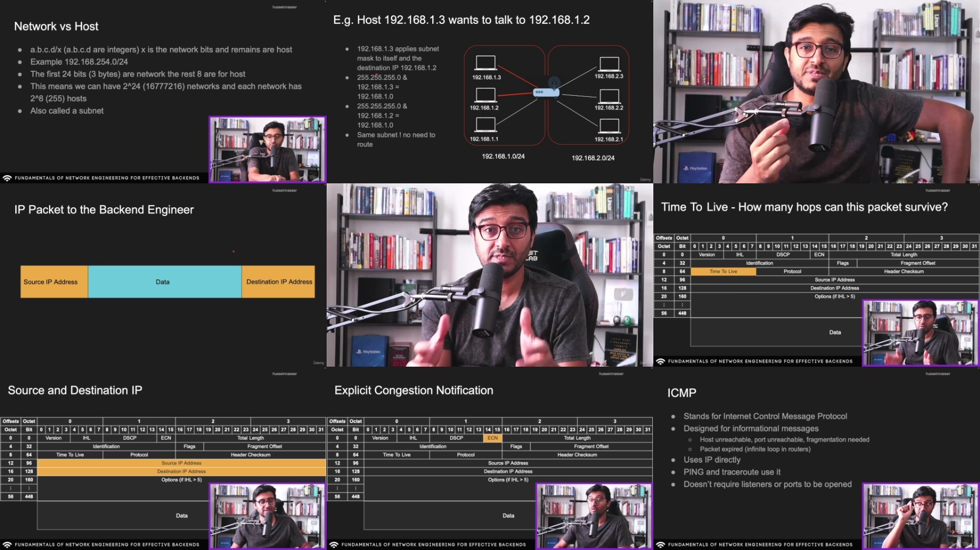The width and height of the screenshot is (980, 550).
Task: Click the wifi icon in Explicit Congestion Notification footer
Action: coord(334,545)
